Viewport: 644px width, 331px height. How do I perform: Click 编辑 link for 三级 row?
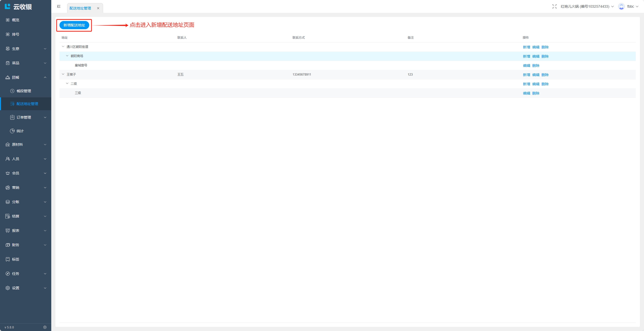[526, 93]
